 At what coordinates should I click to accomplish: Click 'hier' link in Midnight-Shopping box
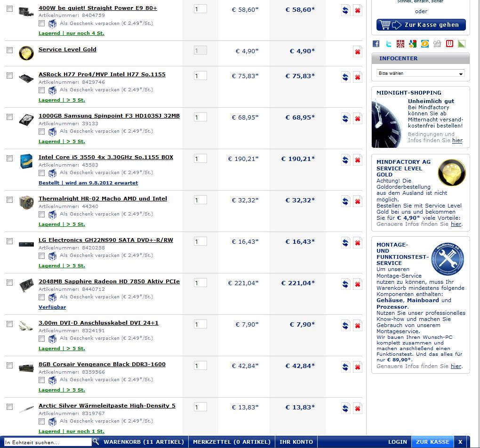click(x=457, y=140)
